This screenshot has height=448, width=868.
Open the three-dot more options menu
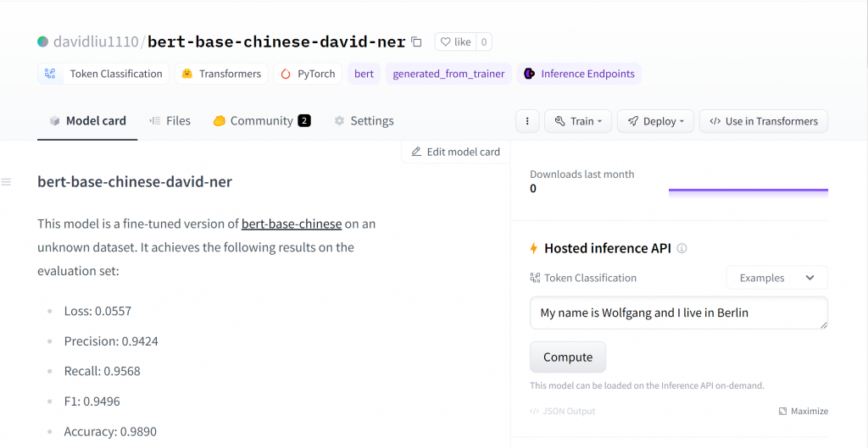pos(527,121)
